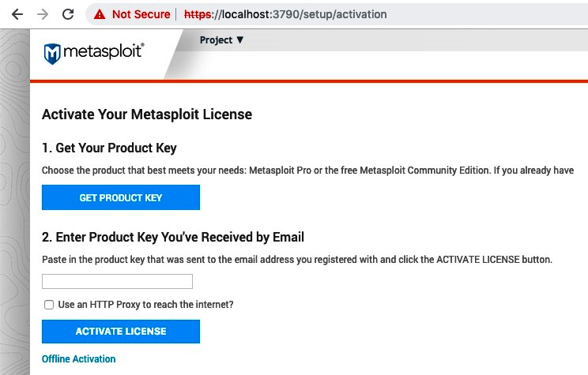Viewport: 588px width, 375px height.
Task: Expand the triangle arrow beside Project
Action: (x=240, y=39)
